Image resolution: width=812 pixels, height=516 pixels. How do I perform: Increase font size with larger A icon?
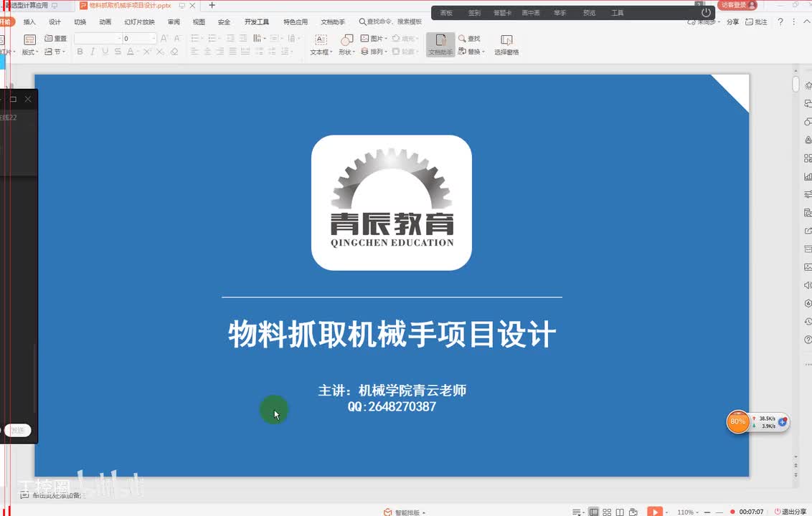click(x=164, y=38)
